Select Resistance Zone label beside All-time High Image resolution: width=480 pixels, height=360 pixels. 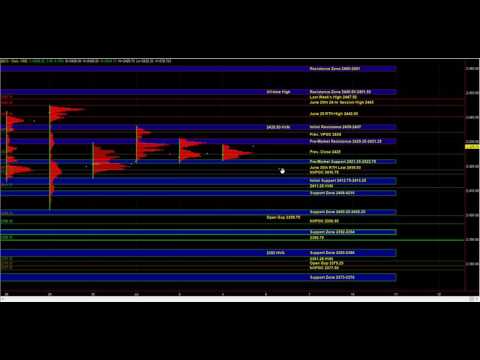coord(340,92)
